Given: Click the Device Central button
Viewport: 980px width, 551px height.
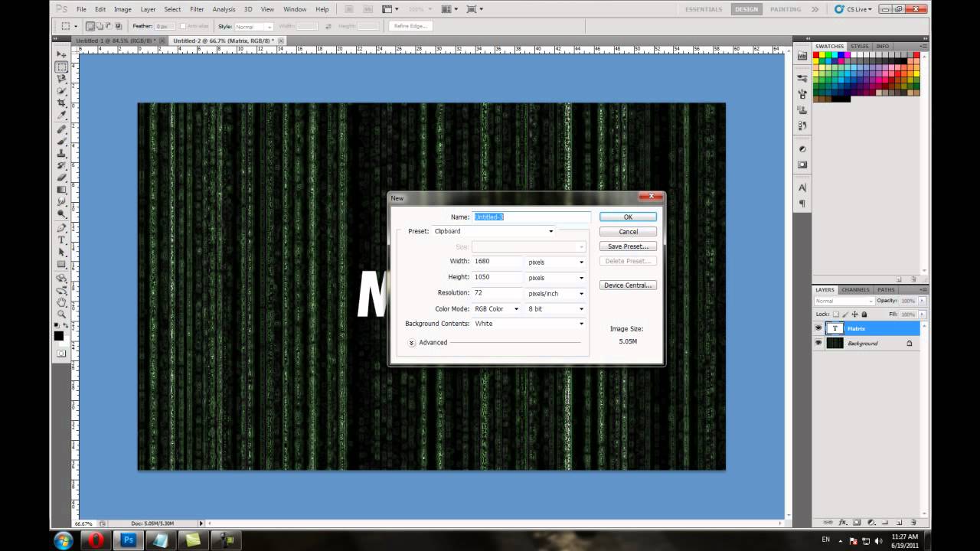Looking at the screenshot, I should point(628,285).
